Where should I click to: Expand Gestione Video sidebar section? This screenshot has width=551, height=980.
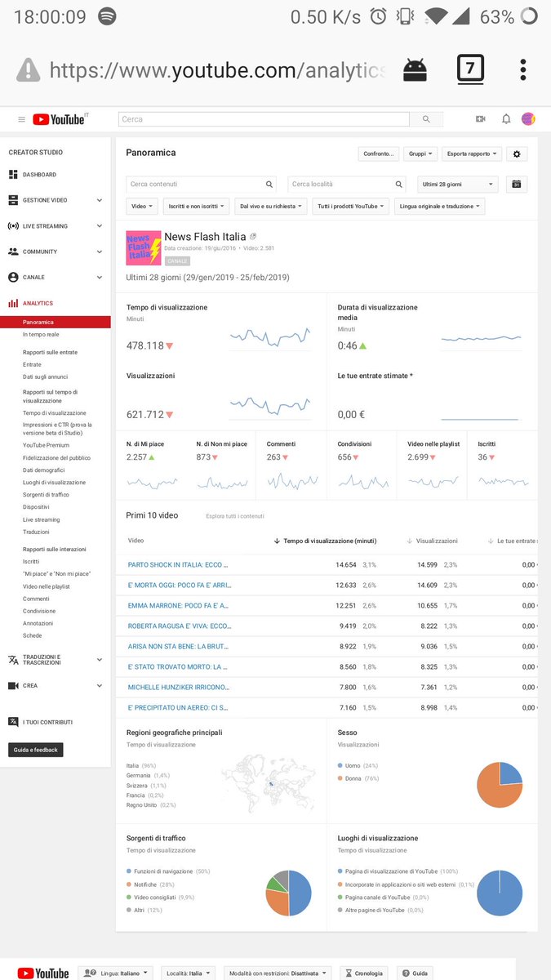tap(100, 200)
